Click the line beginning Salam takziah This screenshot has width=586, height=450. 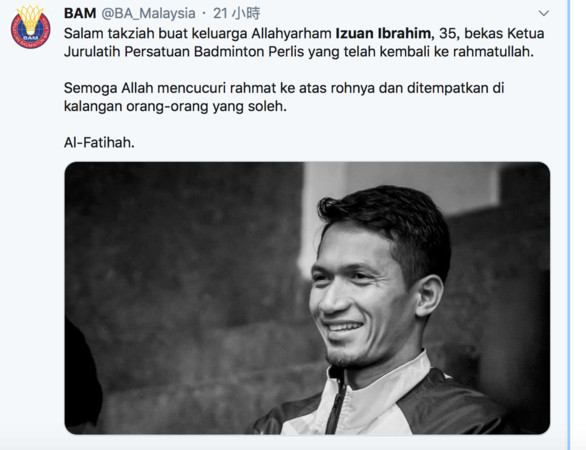304,33
